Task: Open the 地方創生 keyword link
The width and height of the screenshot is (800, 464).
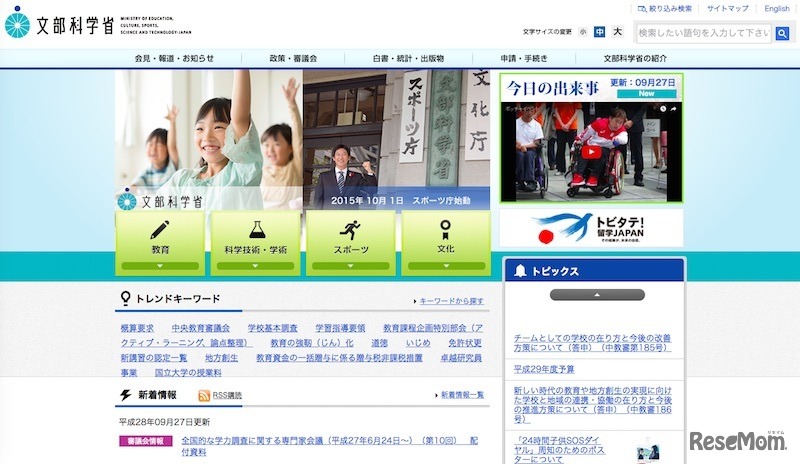Action: tap(221, 358)
